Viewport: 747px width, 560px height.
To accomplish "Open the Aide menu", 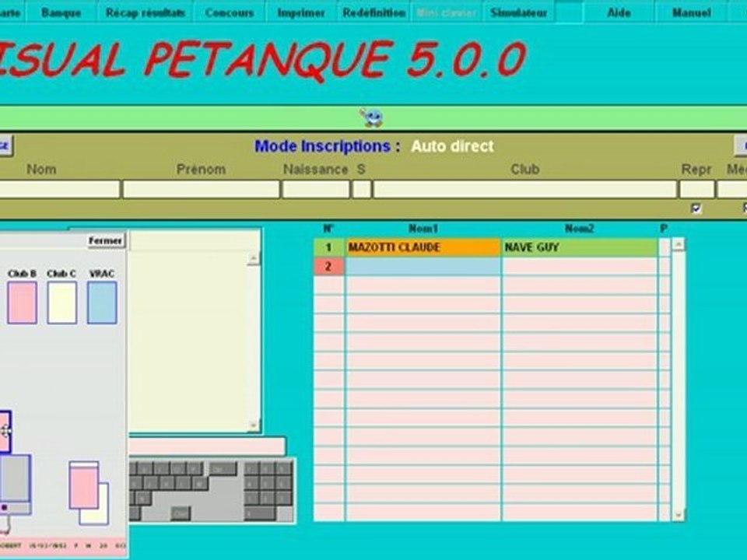I will [x=619, y=12].
